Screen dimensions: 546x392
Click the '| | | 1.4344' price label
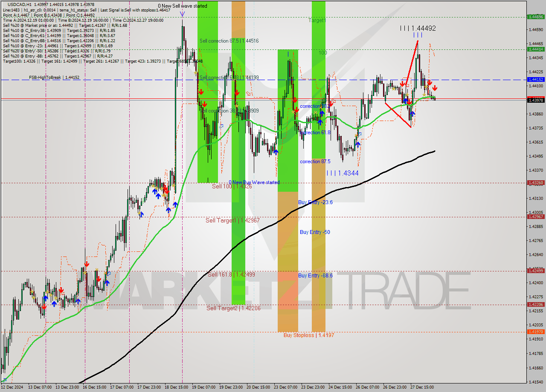click(343, 173)
